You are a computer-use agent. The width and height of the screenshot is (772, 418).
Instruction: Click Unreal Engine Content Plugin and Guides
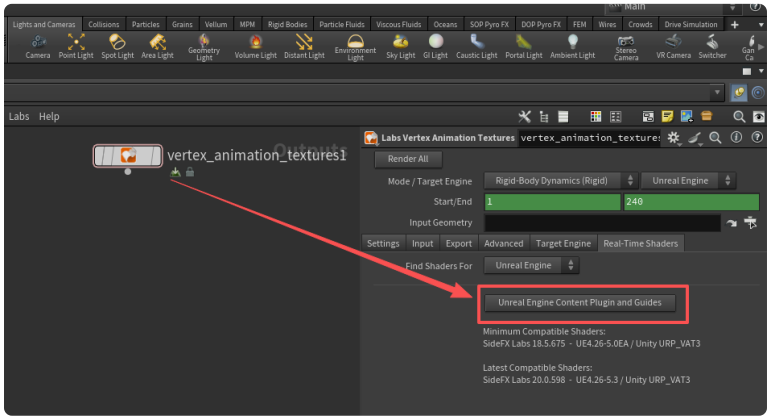point(579,302)
